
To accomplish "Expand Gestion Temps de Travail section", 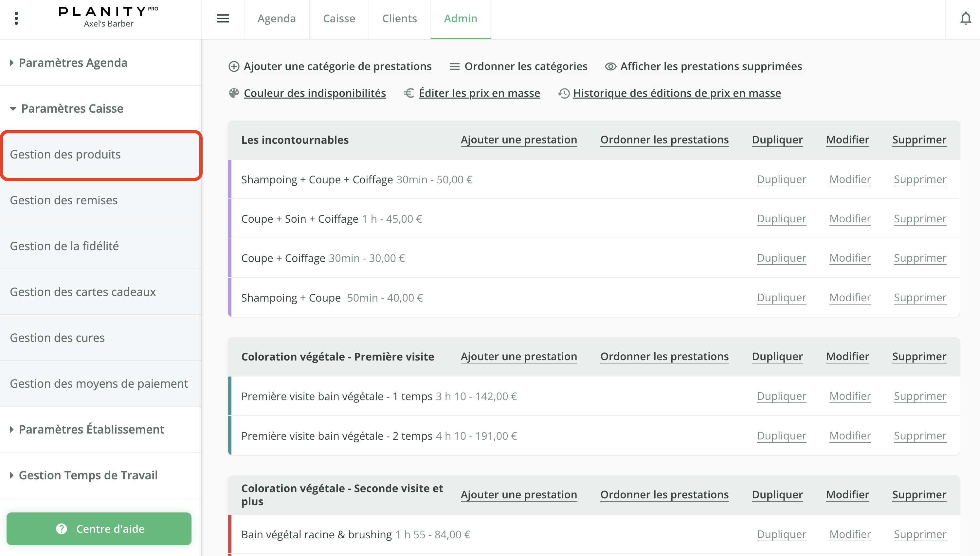I will (88, 475).
